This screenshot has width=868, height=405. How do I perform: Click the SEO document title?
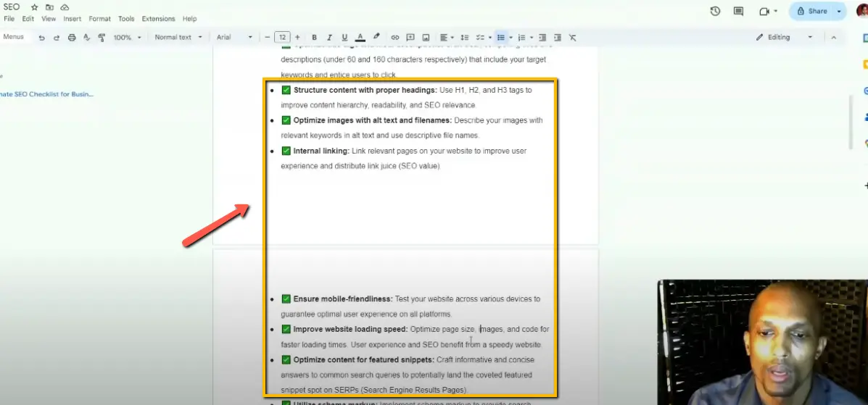12,7
